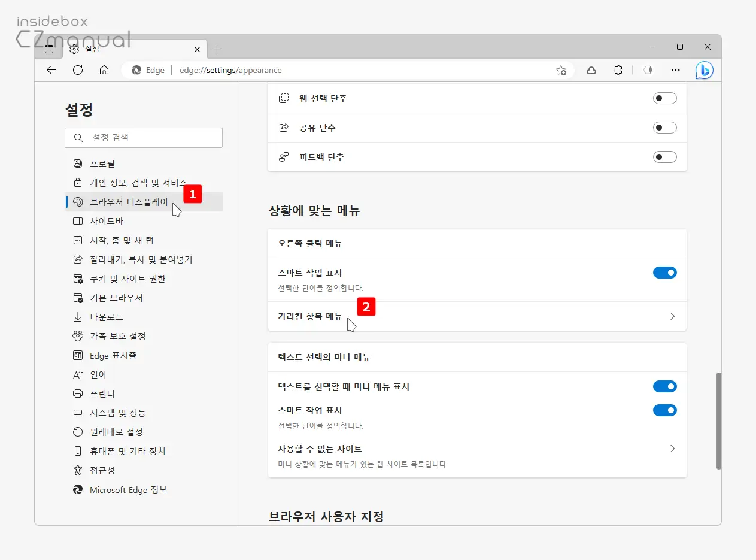Open a new browser tab
Image resolution: width=756 pixels, height=560 pixels.
(x=217, y=49)
